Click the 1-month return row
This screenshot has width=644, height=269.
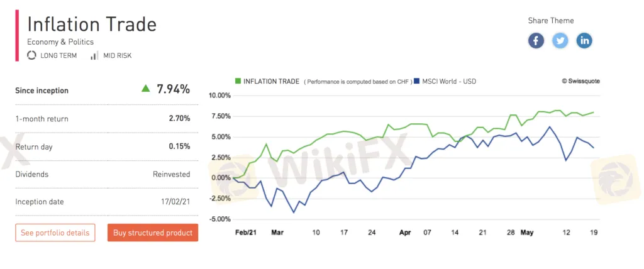103,118
